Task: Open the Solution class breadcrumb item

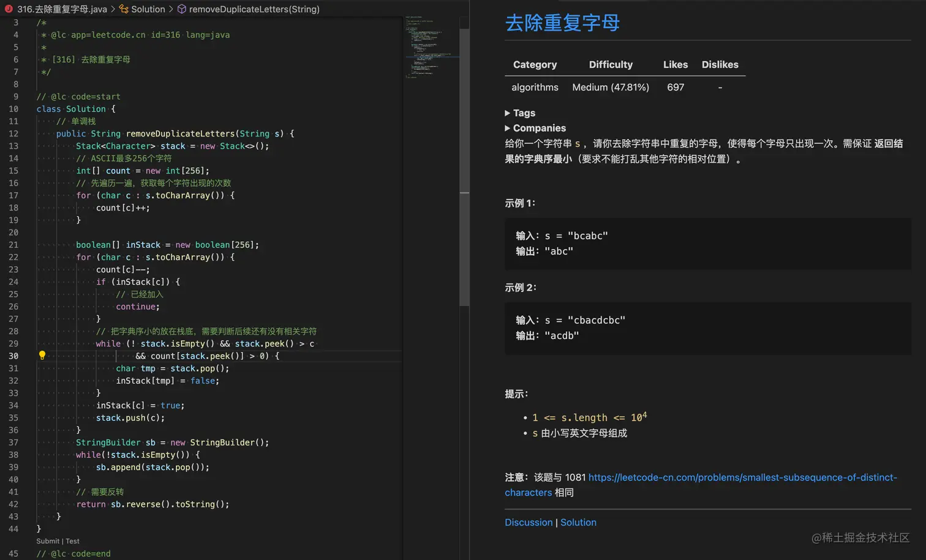Action: [x=148, y=9]
